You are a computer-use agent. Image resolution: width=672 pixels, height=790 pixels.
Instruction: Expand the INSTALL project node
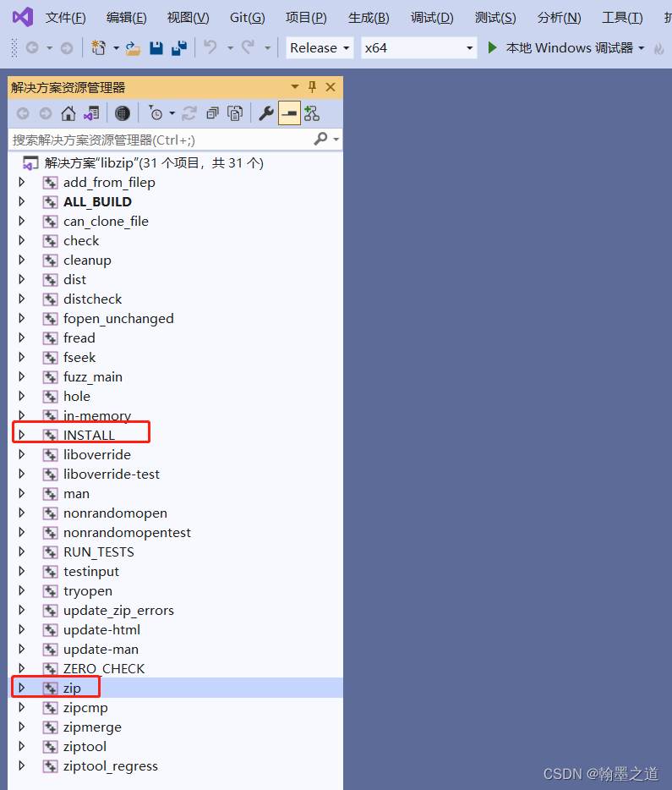[22, 434]
